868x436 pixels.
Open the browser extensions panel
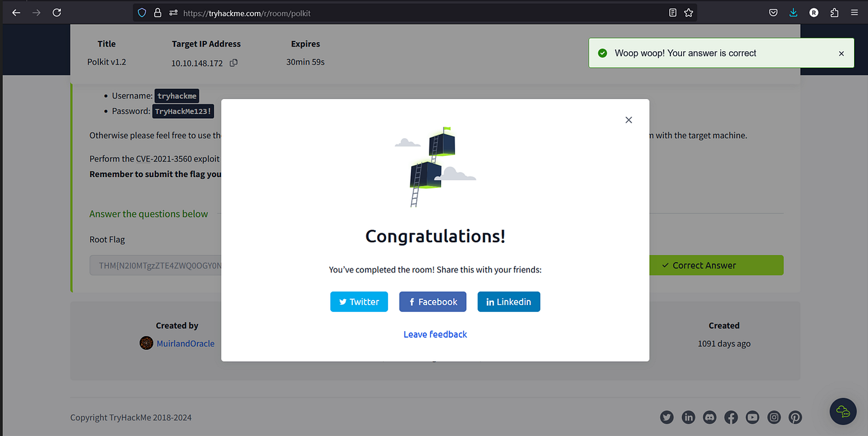834,12
